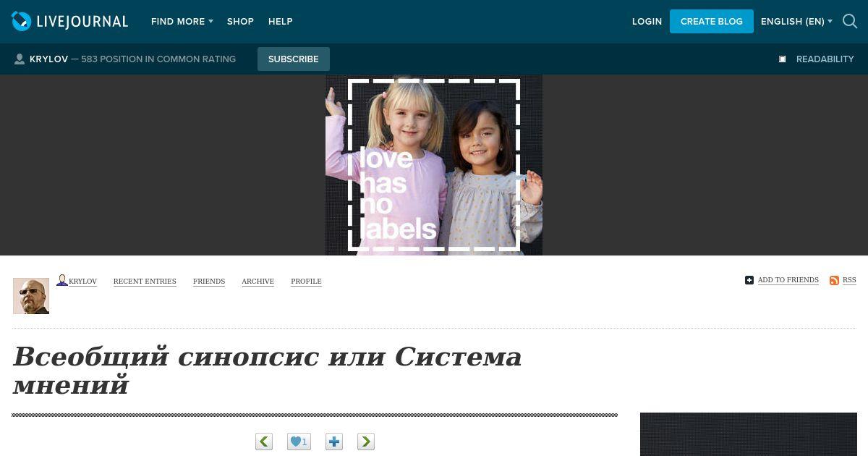Click the Create Blog button

712,22
